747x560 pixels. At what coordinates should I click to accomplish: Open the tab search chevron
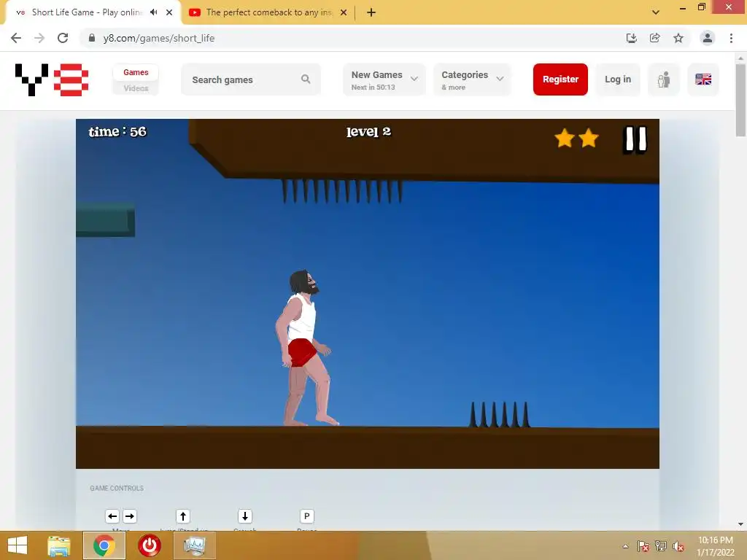coord(656,12)
